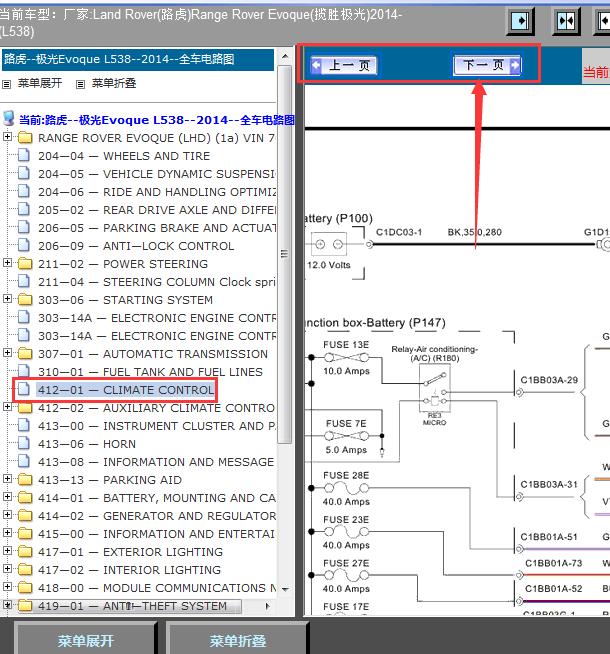Click the expand-right panel layout icon

pos(520,20)
